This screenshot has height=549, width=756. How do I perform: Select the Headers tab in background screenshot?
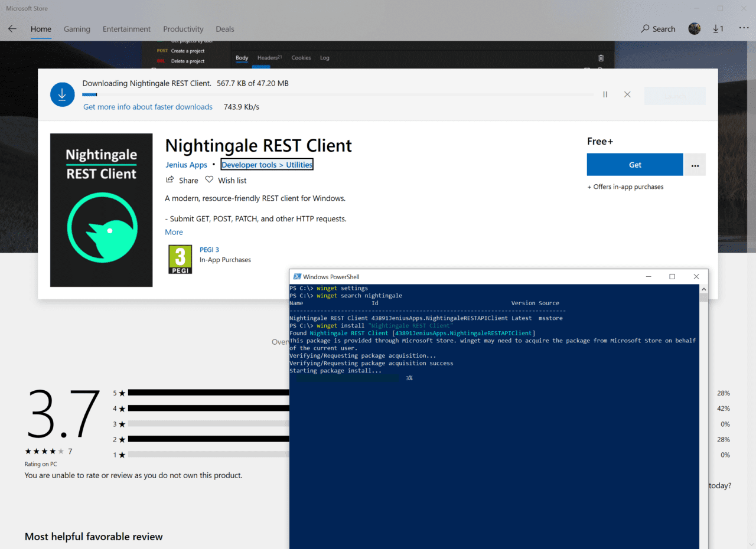click(x=269, y=58)
